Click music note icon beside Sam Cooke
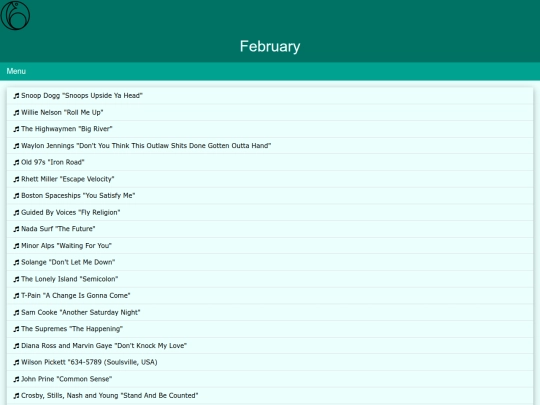This screenshot has height=405, width=540. click(x=16, y=313)
